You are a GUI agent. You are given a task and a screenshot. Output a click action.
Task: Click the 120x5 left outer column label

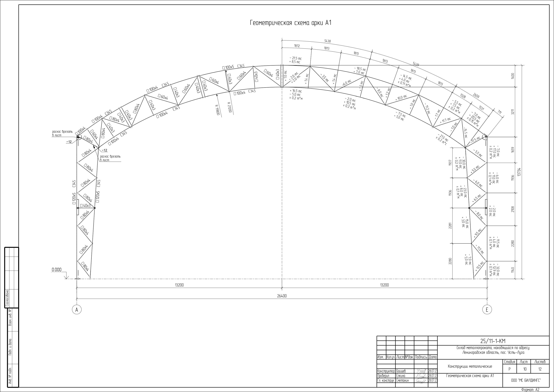tap(74, 198)
